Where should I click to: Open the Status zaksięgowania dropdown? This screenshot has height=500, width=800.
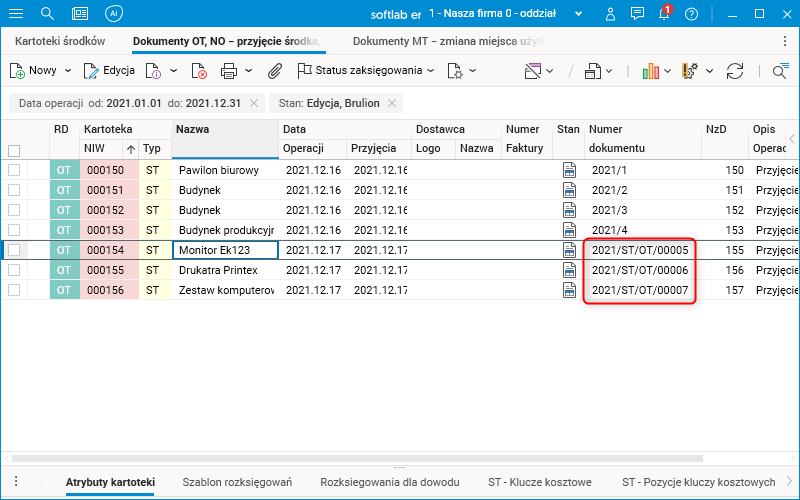(366, 70)
